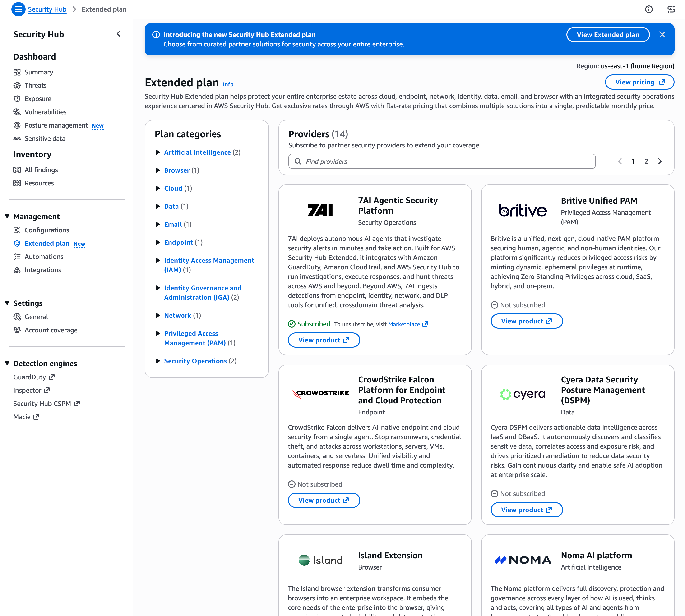Open View pricing external link

(x=640, y=82)
